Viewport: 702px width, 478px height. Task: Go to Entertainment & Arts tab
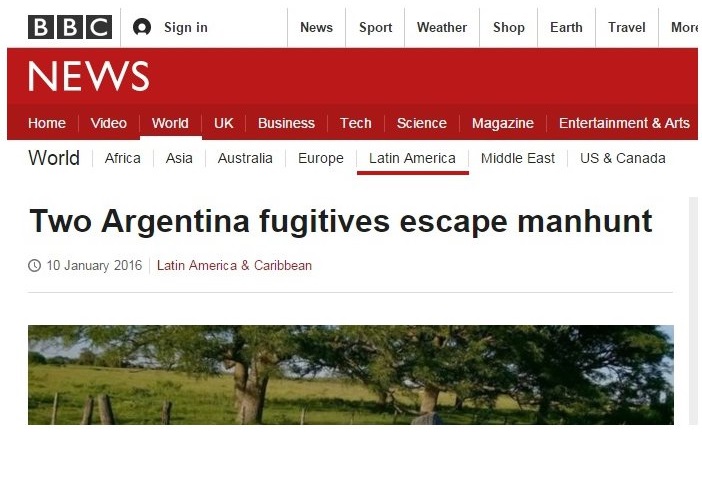coord(624,123)
